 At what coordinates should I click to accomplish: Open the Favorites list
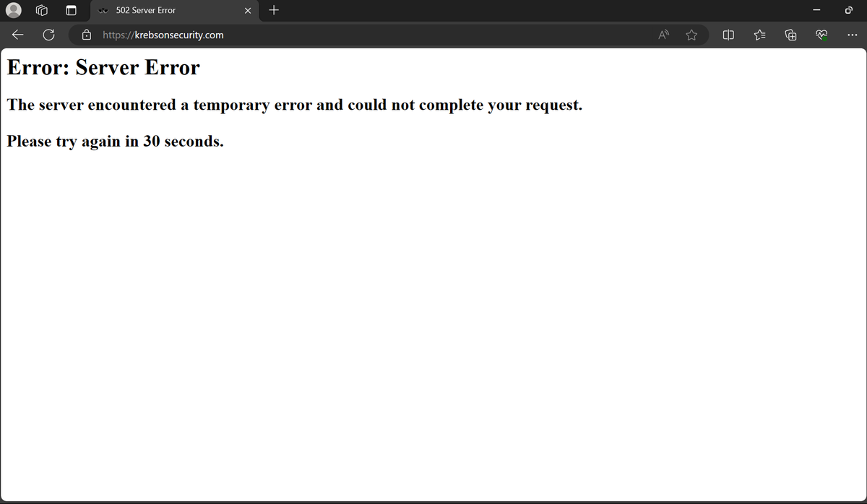click(x=759, y=34)
